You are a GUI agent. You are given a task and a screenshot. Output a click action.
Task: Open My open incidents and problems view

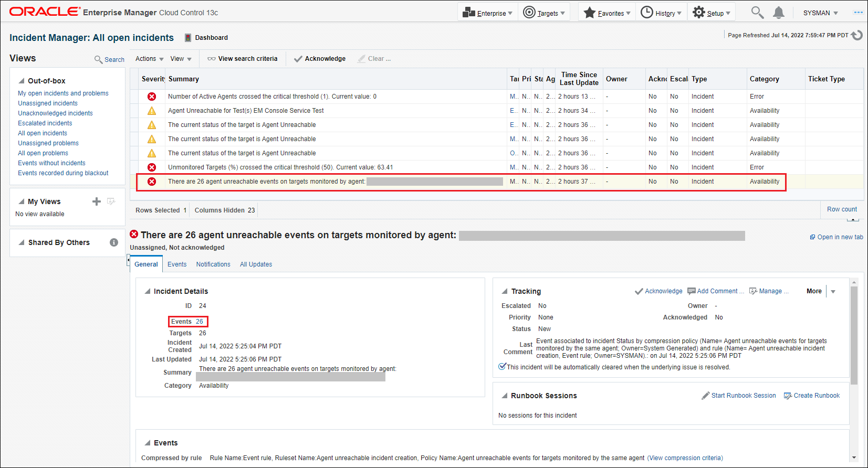[63, 93]
